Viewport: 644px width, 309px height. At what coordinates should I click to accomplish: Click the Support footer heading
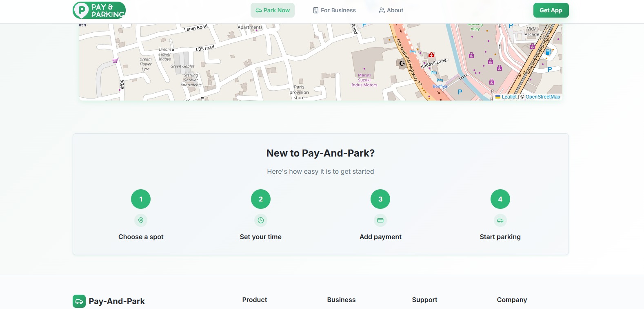point(424,300)
